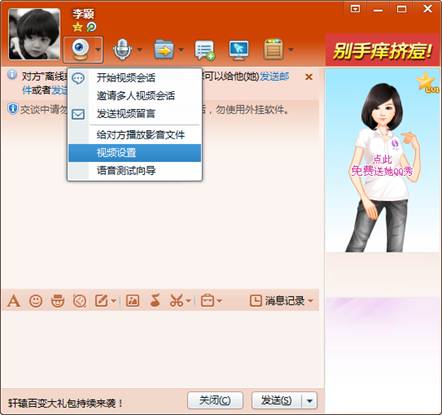The height and width of the screenshot is (415, 442).
Task: Open the font settings letter A icon
Action: coord(14,301)
